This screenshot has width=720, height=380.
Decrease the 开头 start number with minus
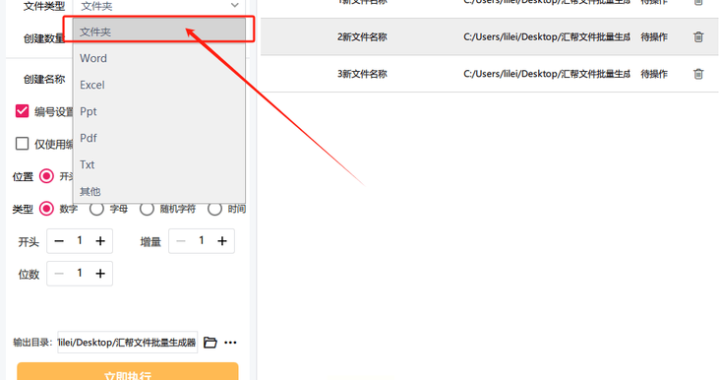[x=59, y=241]
